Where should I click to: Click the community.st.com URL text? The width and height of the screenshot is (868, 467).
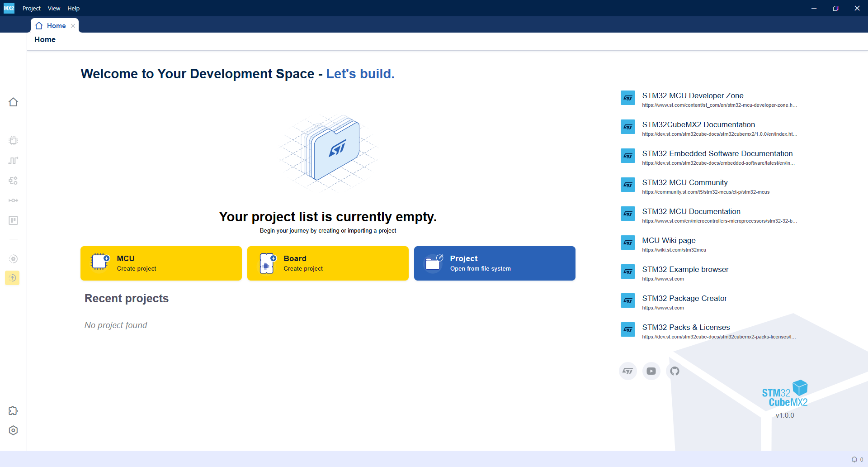pos(706,192)
